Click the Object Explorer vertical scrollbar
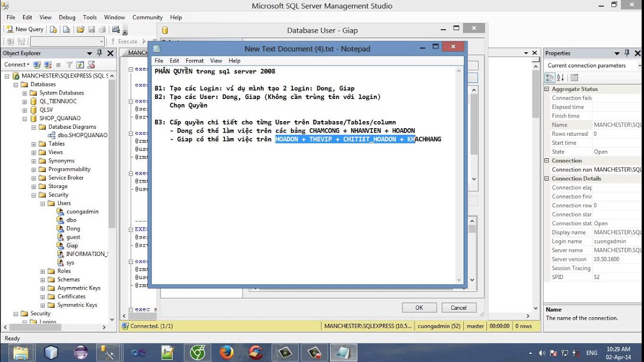This screenshot has height=362, width=644. pos(112,196)
